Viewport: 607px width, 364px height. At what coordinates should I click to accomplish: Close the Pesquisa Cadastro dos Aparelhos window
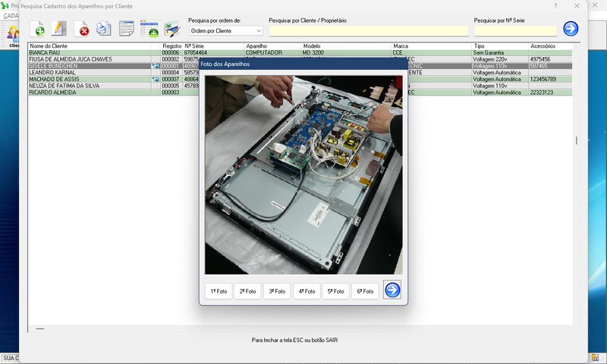pos(577,6)
